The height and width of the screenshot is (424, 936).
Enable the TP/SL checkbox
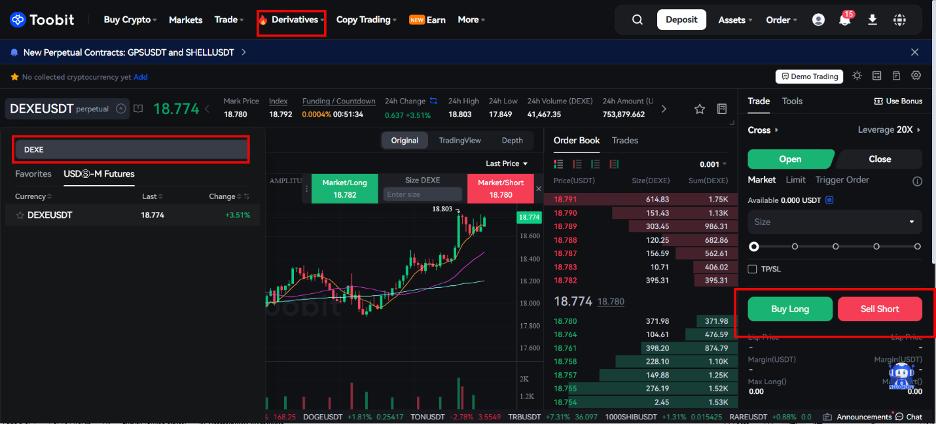pyautogui.click(x=753, y=269)
